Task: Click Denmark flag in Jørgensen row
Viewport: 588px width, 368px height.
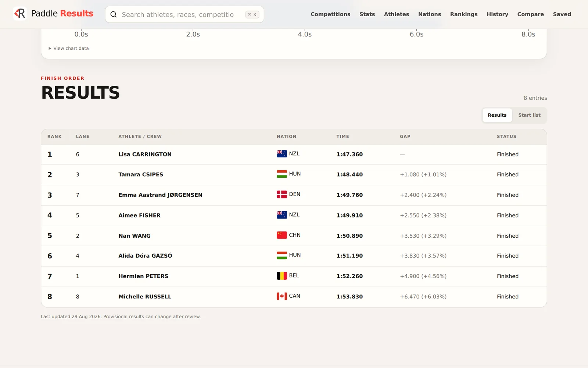Action: pos(282,194)
